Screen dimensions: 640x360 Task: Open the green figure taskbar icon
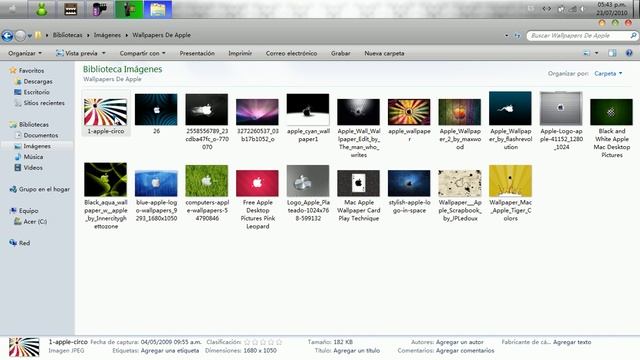pos(41,9)
